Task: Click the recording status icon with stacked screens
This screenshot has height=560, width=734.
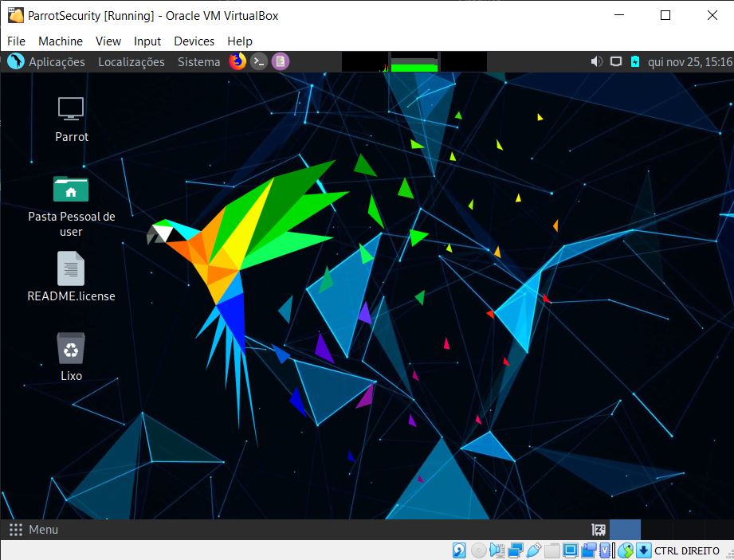Action: (589, 550)
